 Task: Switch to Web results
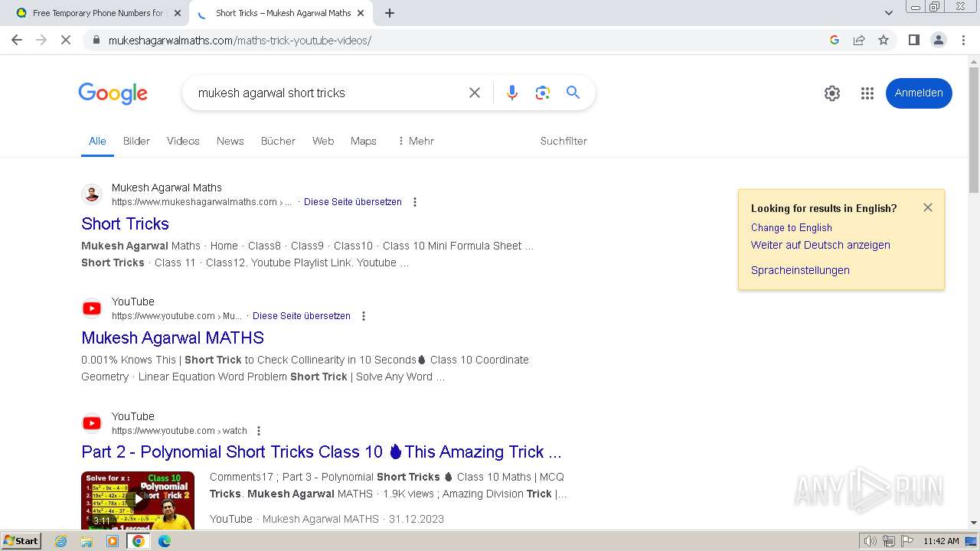coord(323,141)
